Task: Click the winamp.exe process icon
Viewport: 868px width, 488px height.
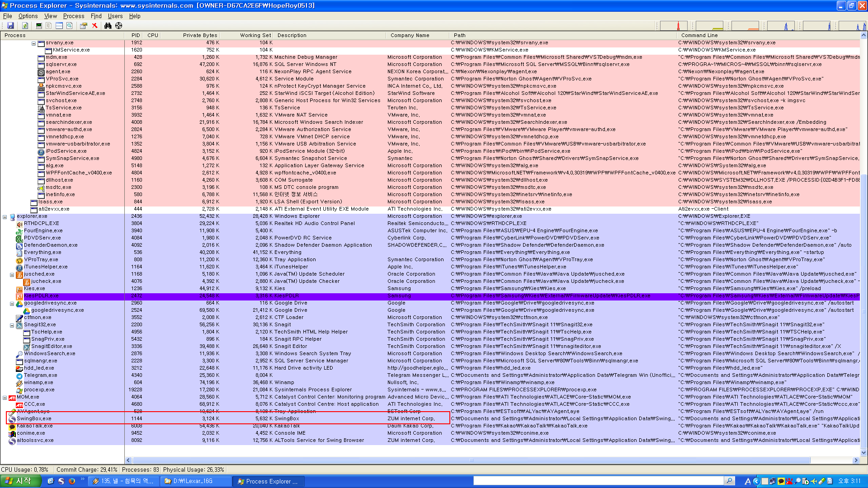Action: click(19, 383)
